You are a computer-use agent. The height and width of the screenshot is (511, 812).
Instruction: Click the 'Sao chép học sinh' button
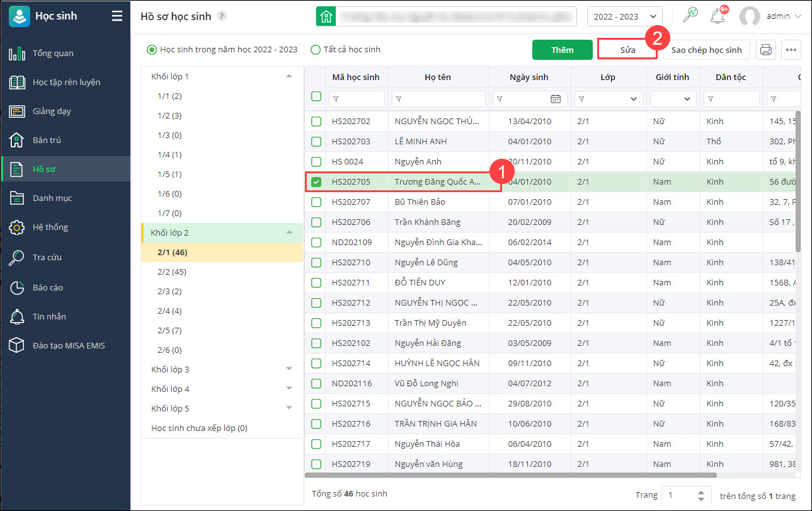click(706, 50)
